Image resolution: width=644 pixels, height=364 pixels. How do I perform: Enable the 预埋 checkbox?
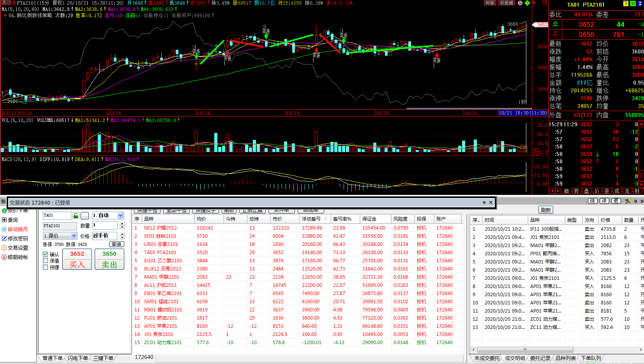[46, 267]
